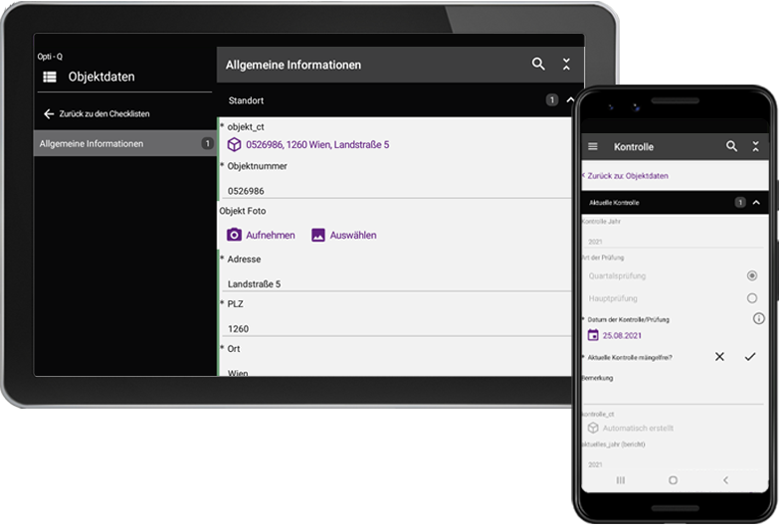Image resolution: width=784 pixels, height=532 pixels.
Task: Open the Objektdaten list menu icon
Action: (x=49, y=77)
